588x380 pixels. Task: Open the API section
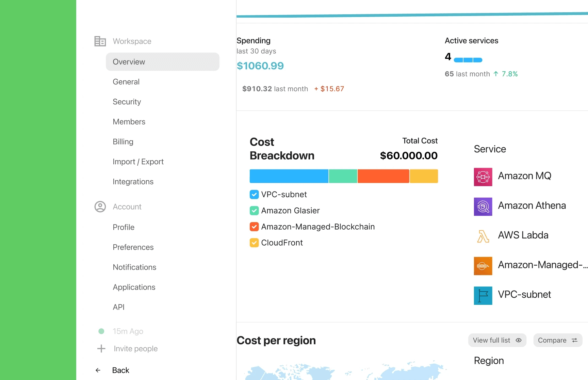[118, 307]
